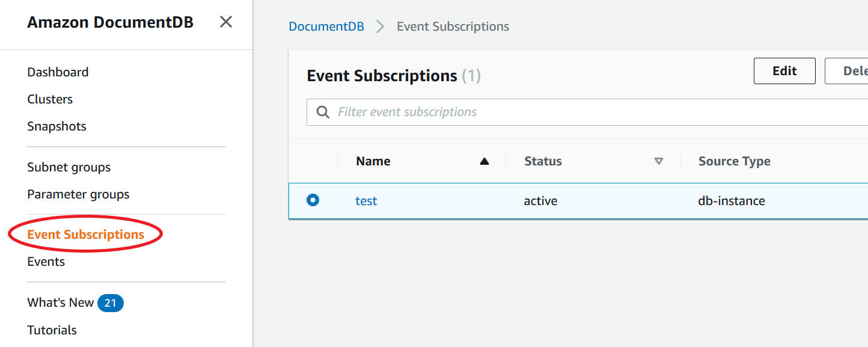Visit the Tutorials section
Viewport: 868px width, 347px height.
(52, 330)
